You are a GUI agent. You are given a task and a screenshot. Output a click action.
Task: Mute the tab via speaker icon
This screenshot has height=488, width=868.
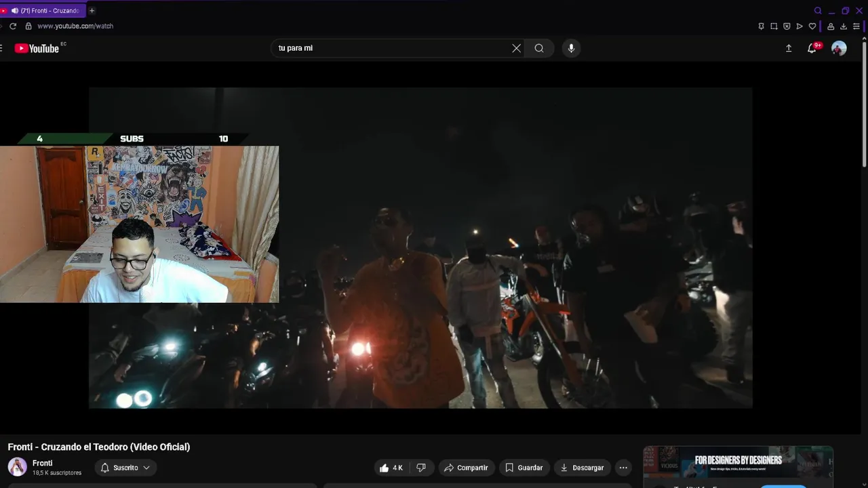tap(15, 11)
